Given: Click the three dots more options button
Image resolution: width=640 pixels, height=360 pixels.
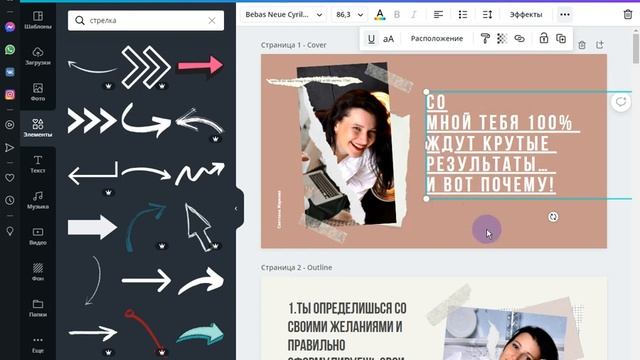Looking at the screenshot, I should tap(565, 15).
